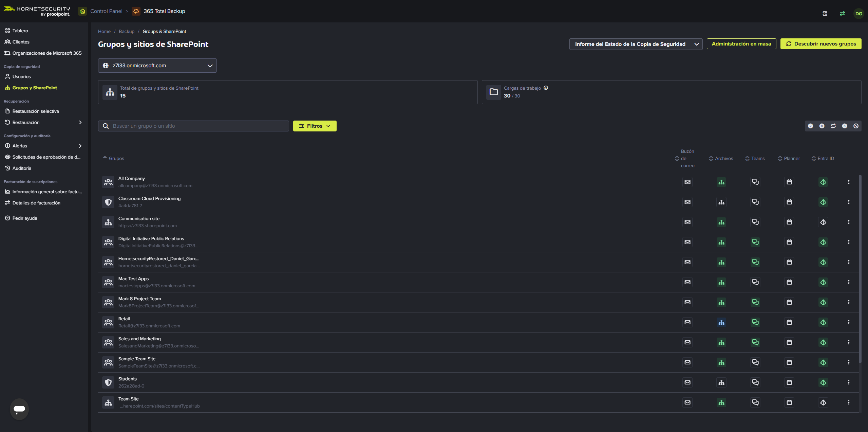Screen dimensions: 868x432
Task: Click the info icon beside Cargas de trabajo
Action: [546, 88]
